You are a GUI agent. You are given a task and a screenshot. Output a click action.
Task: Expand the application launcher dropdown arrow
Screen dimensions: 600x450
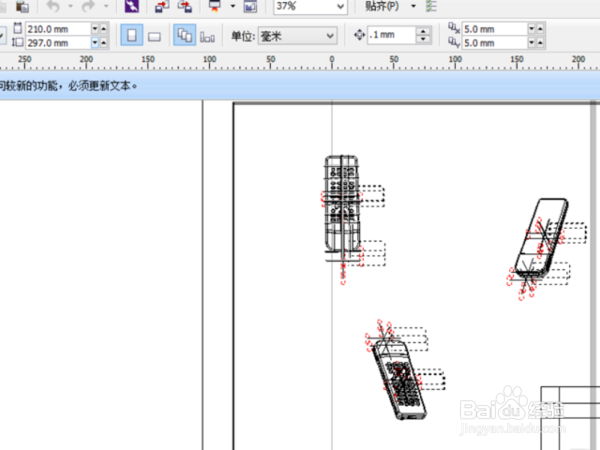click(233, 7)
